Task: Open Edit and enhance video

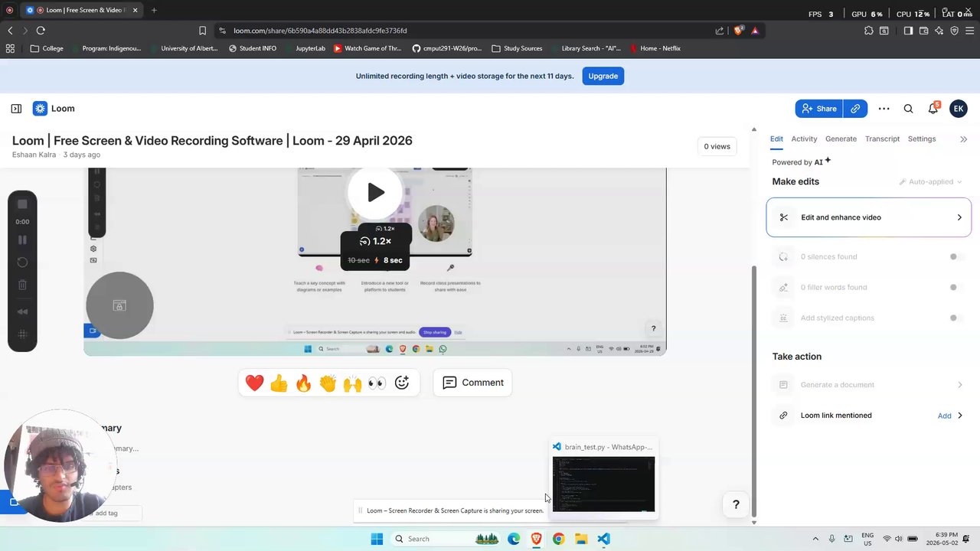Action: coord(869,217)
